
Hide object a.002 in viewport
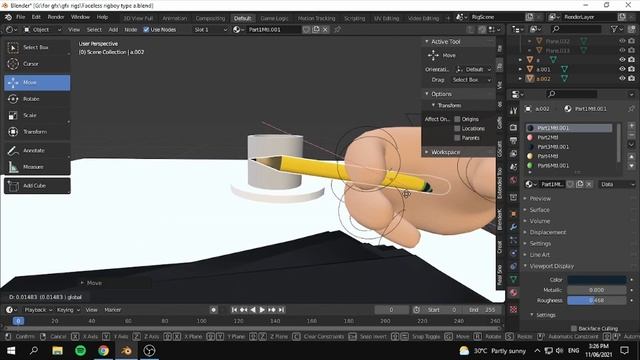(x=622, y=78)
